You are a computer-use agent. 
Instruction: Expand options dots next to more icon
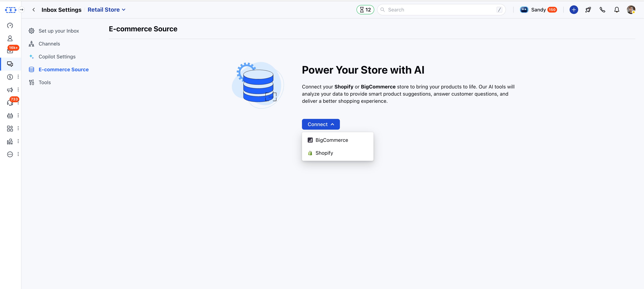(x=18, y=154)
